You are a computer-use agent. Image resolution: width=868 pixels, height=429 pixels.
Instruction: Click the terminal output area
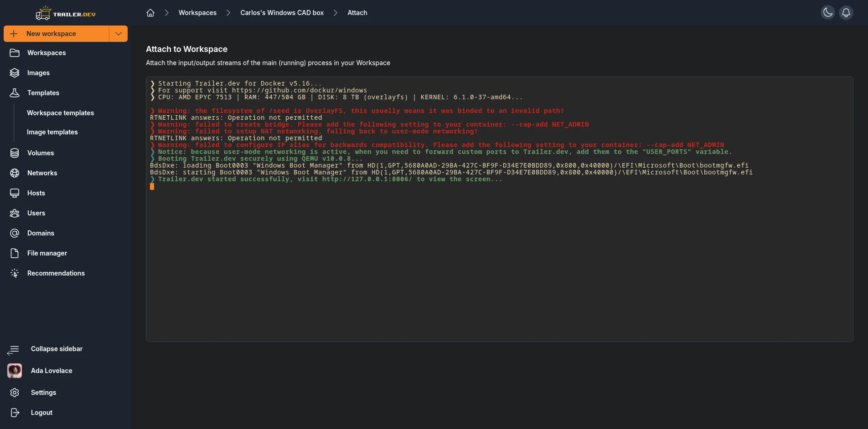499,209
